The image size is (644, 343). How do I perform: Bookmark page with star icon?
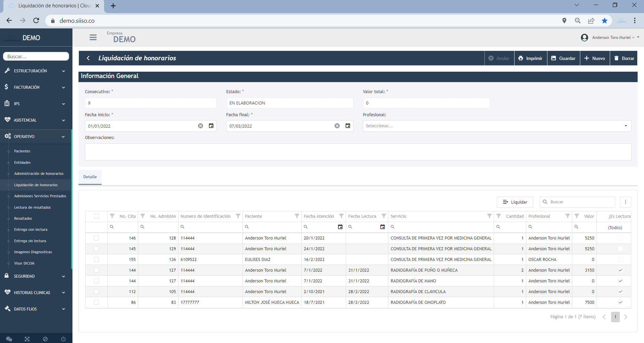point(604,21)
